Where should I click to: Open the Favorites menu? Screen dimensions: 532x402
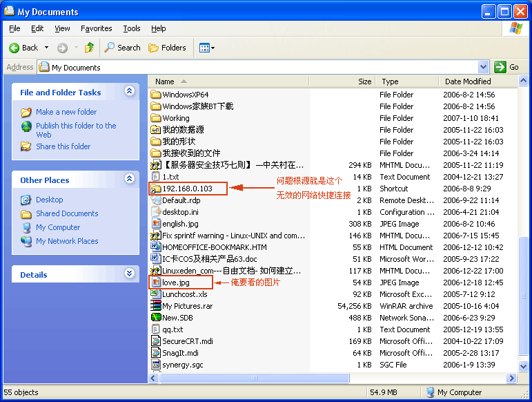click(x=96, y=28)
